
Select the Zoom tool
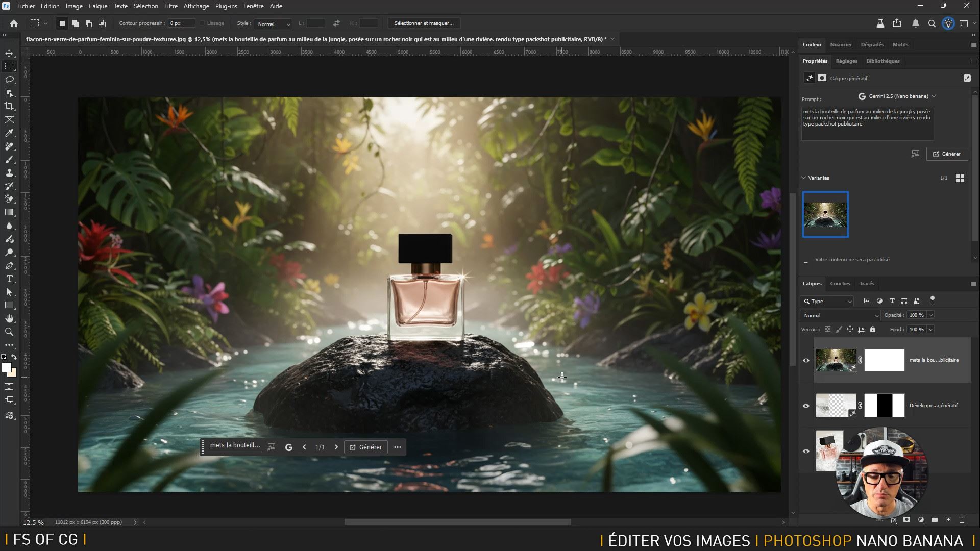click(x=9, y=332)
